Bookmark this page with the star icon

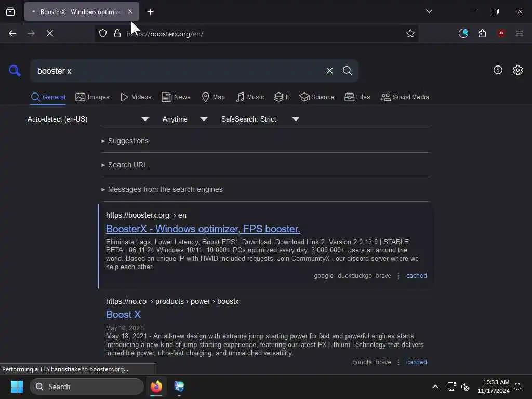[410, 33]
